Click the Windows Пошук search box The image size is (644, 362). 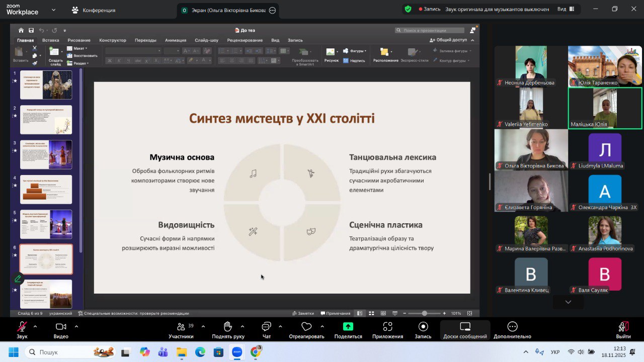coord(70,352)
